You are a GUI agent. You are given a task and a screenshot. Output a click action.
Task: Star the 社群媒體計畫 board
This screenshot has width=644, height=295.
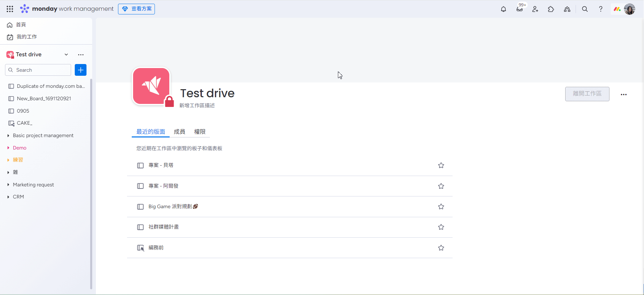point(441,227)
